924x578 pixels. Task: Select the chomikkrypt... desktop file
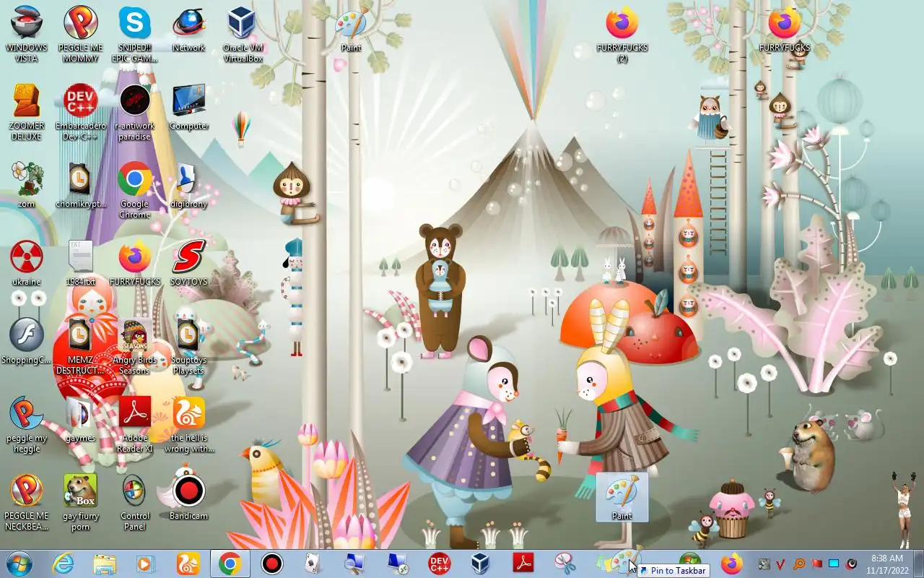click(80, 186)
